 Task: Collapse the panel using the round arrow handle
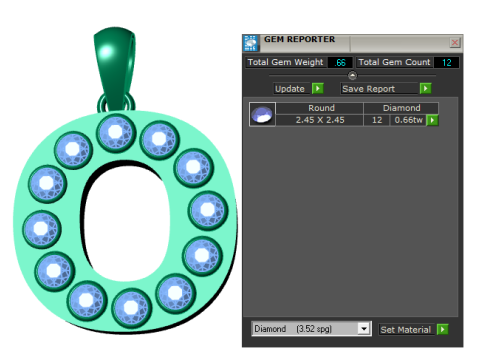[x=352, y=76]
